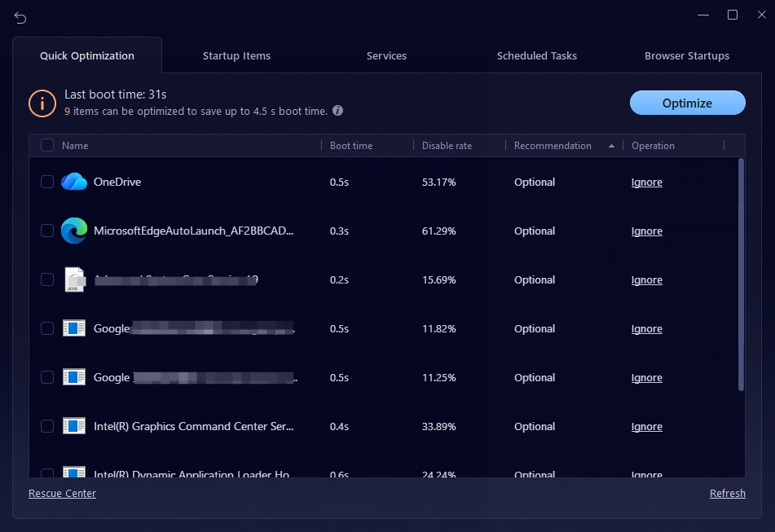This screenshot has width=775, height=532.
Task: Open the Startup Items tab
Action: (237, 56)
